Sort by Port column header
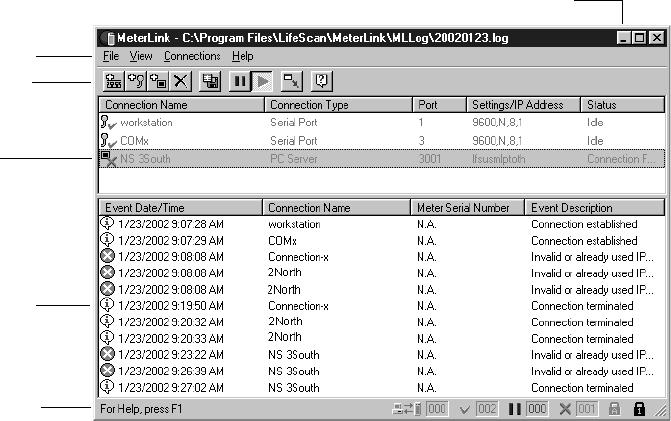Screen dimensions: 671x421 [x=439, y=105]
